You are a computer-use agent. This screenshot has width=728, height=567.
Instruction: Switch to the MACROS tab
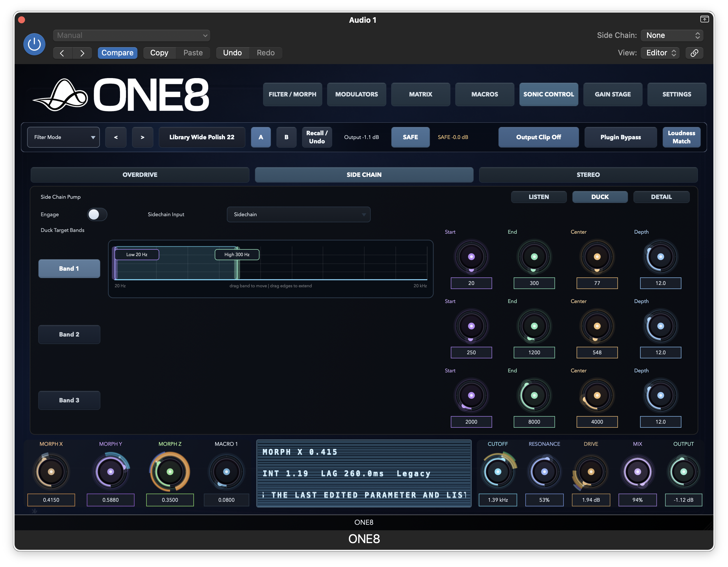pyautogui.click(x=485, y=94)
